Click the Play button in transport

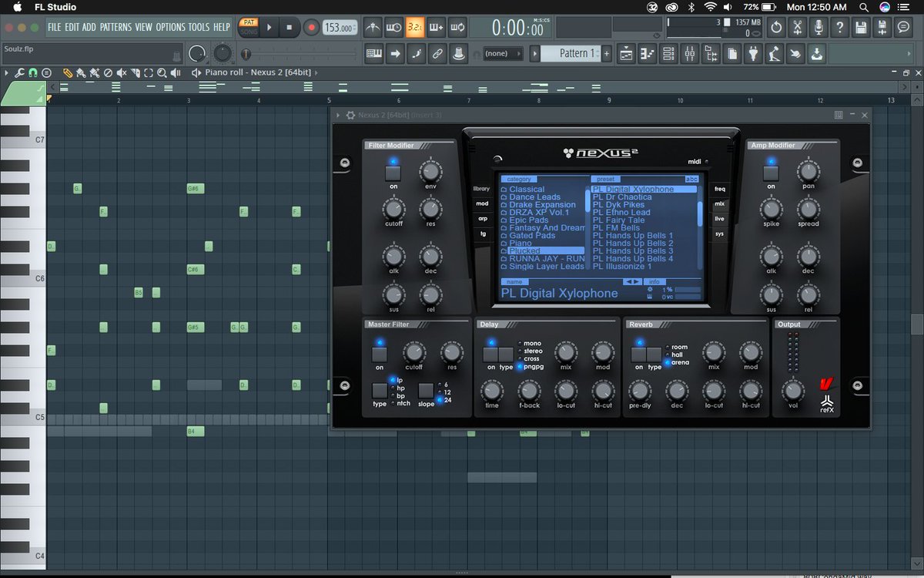(x=269, y=28)
